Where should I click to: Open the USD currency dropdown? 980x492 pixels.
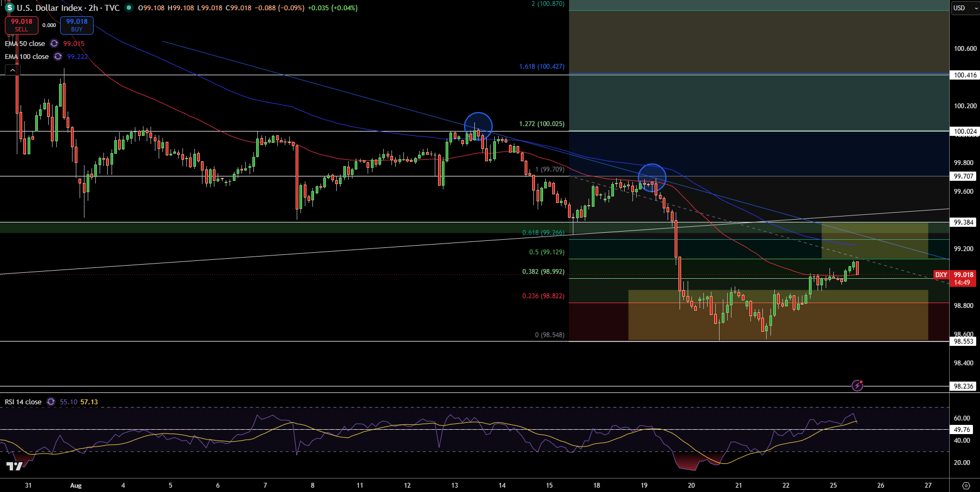point(964,8)
